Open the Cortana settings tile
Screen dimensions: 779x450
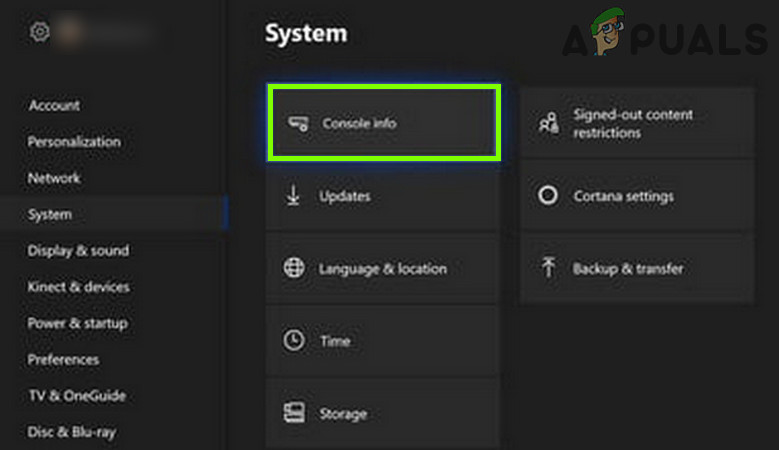pyautogui.click(x=636, y=196)
